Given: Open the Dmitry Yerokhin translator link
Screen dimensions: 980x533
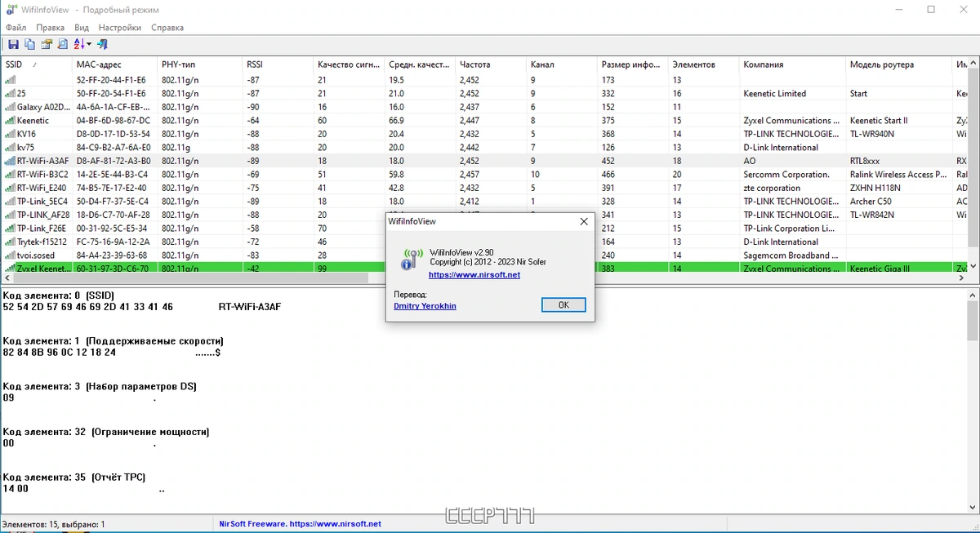Looking at the screenshot, I should (425, 306).
